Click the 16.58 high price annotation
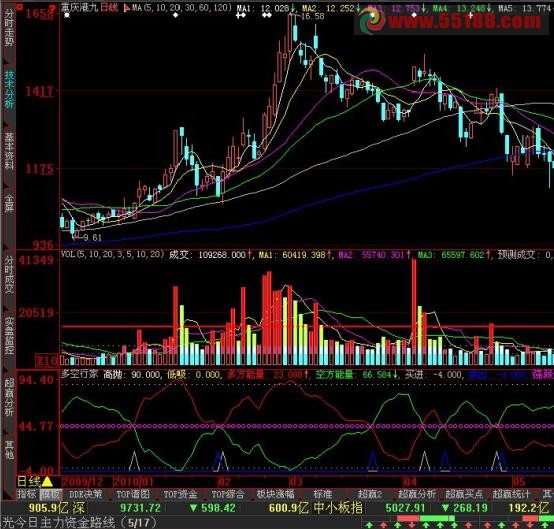The width and height of the screenshot is (554, 529). coord(313,16)
